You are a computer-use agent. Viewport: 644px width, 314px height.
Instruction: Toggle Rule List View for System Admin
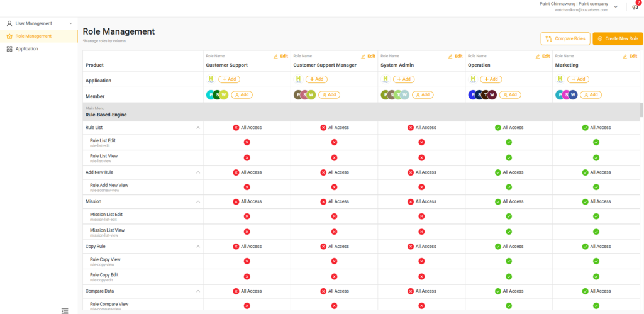tap(421, 157)
